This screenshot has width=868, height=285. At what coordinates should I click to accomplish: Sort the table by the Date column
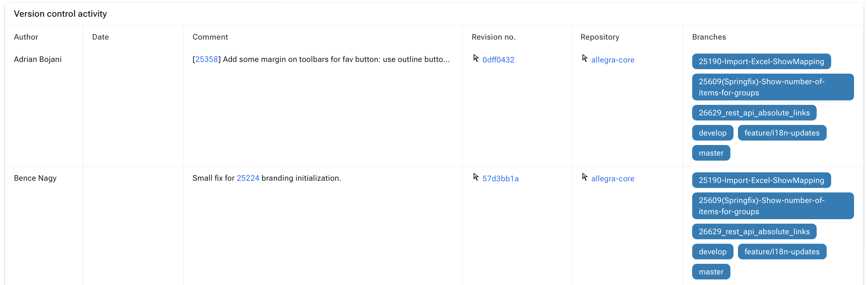[100, 37]
